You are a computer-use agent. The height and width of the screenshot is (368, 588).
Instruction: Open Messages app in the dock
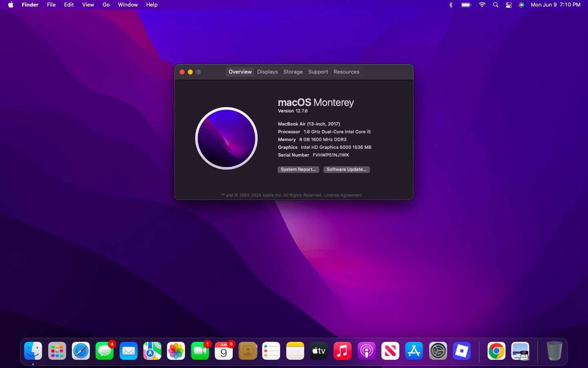[105, 351]
